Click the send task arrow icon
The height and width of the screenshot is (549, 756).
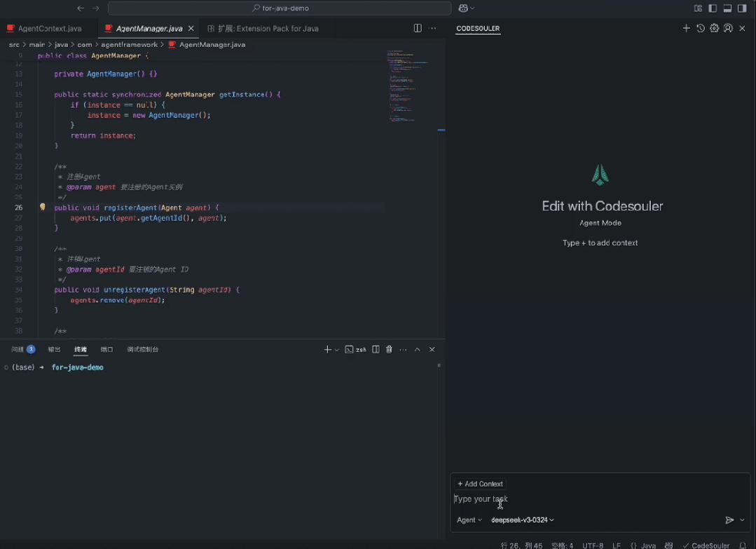click(x=728, y=520)
